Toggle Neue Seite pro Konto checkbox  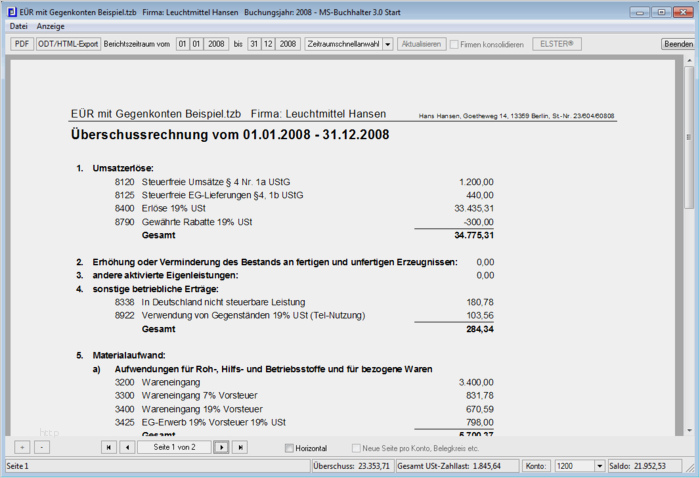click(356, 448)
